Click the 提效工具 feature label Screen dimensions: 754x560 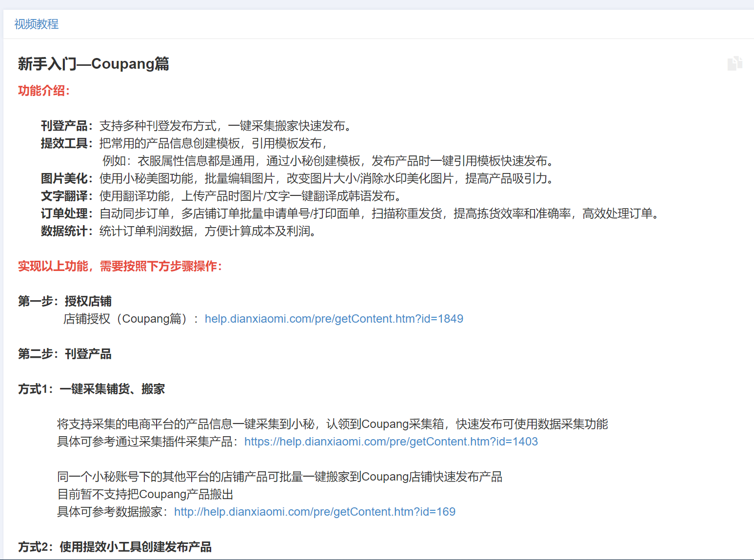tap(67, 143)
